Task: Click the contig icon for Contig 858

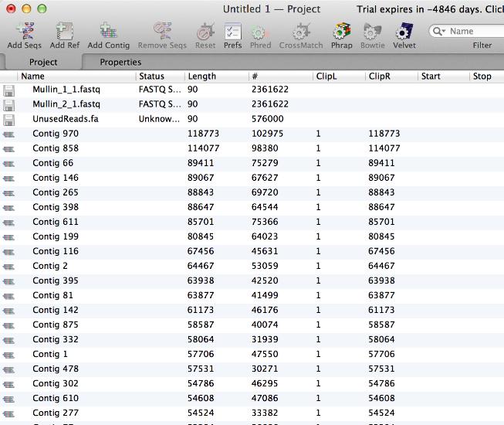Action: [9, 149]
